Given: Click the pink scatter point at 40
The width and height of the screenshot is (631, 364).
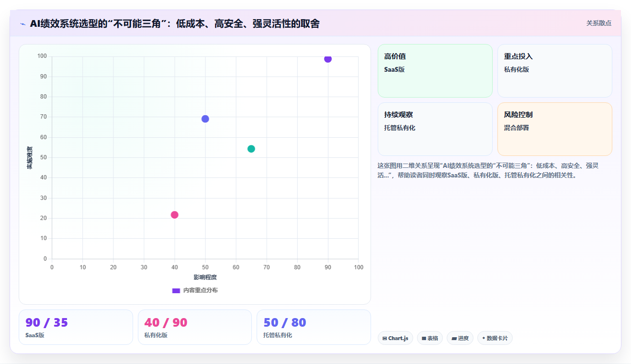Looking at the screenshot, I should coord(175,215).
